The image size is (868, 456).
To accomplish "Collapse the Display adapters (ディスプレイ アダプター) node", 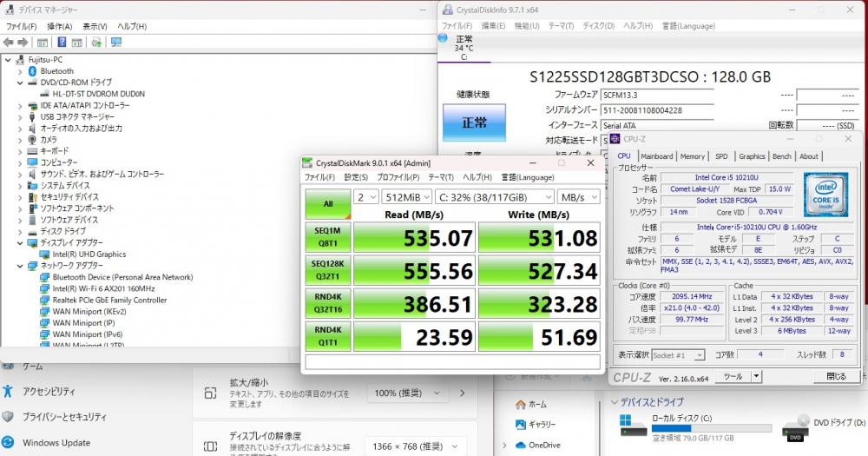I will [x=20, y=242].
